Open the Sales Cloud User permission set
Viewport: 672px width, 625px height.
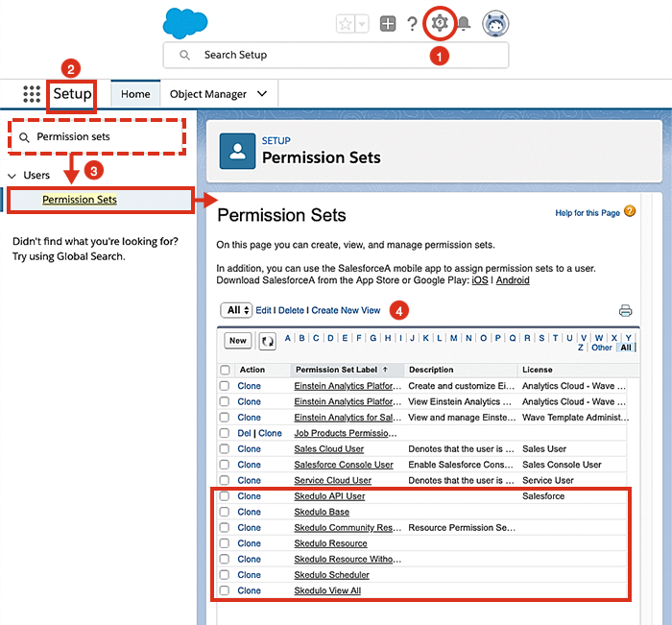pyautogui.click(x=328, y=448)
